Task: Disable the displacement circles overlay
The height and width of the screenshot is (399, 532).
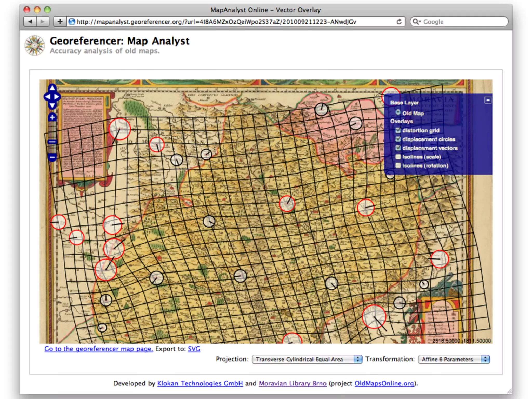Action: click(x=398, y=139)
